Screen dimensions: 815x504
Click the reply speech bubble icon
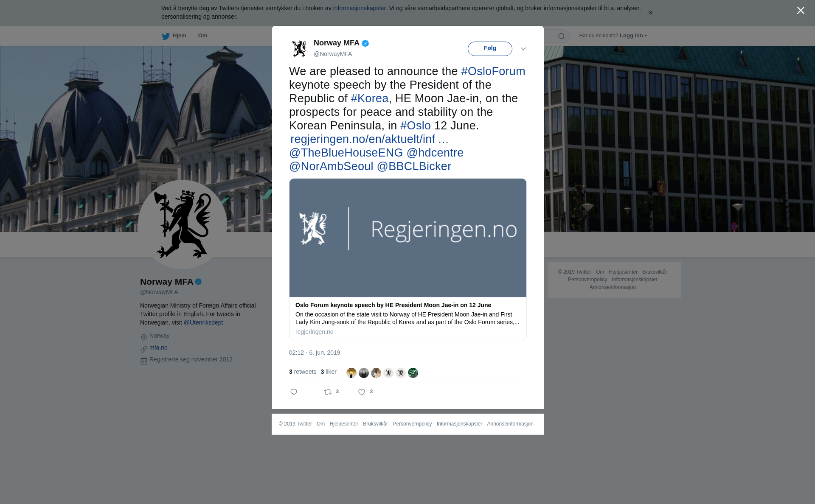294,392
